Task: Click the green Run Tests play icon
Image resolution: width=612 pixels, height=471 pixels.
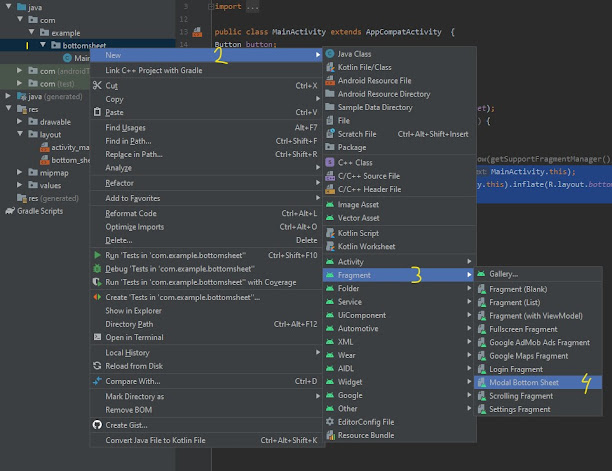Action: (x=97, y=255)
